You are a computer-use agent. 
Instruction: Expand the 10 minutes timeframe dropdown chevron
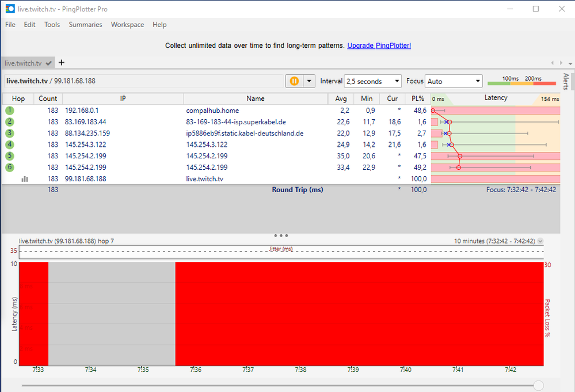click(540, 241)
